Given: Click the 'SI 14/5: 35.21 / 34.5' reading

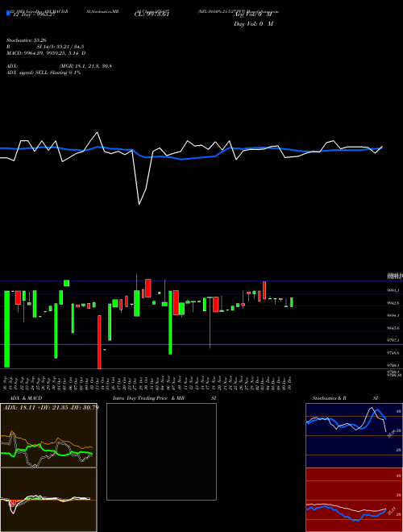Looking at the screenshot, I should coord(60,47).
